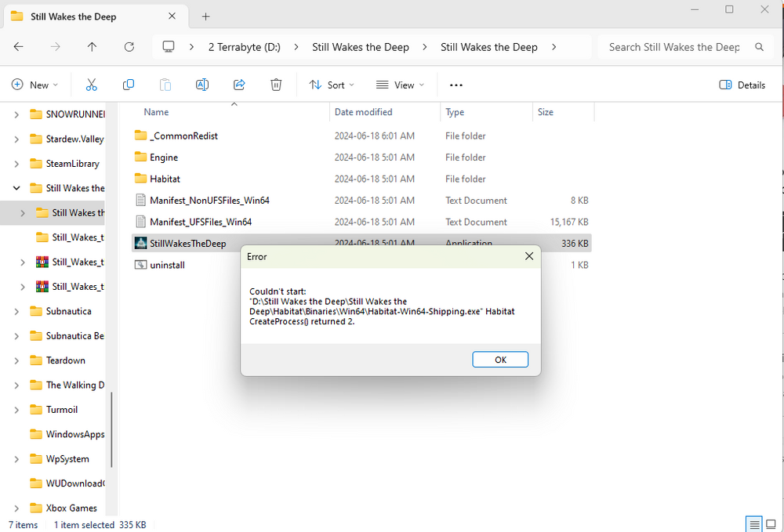784x532 pixels.
Task: Click the Cut scissors icon
Action: (91, 85)
